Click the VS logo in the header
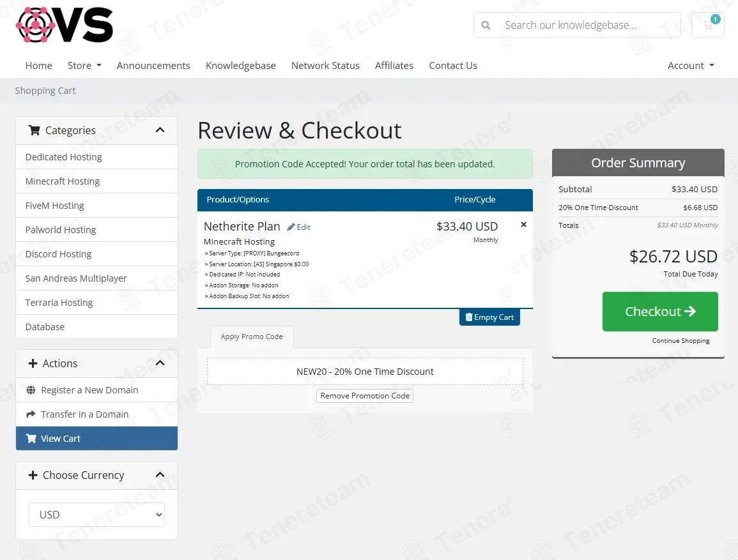 [x=64, y=25]
